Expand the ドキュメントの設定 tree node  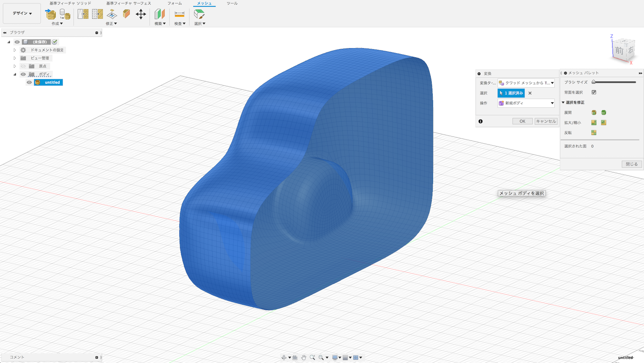click(x=15, y=50)
